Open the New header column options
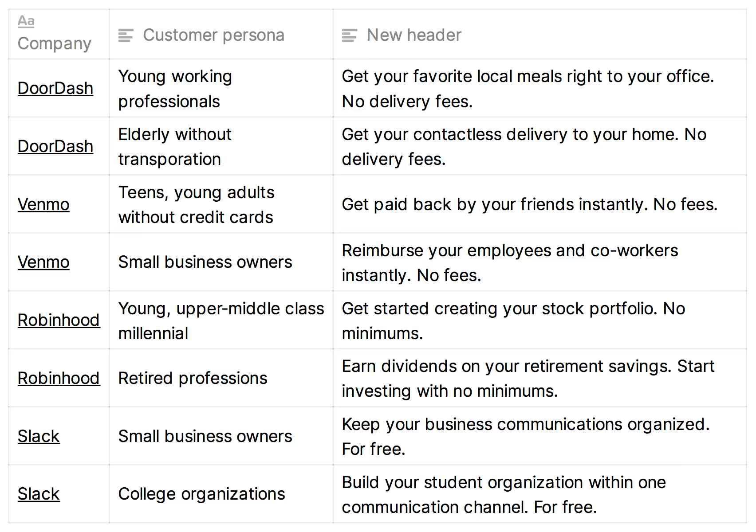 [414, 35]
